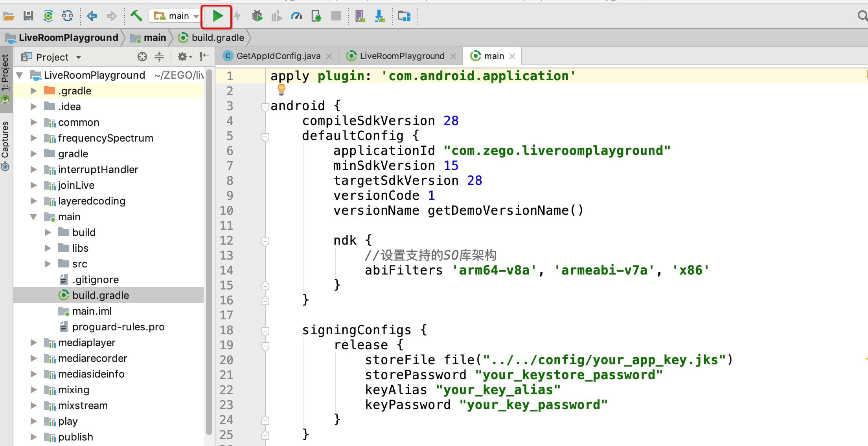The width and height of the screenshot is (868, 446).
Task: Fold the ndk block at line 12
Action: point(265,241)
